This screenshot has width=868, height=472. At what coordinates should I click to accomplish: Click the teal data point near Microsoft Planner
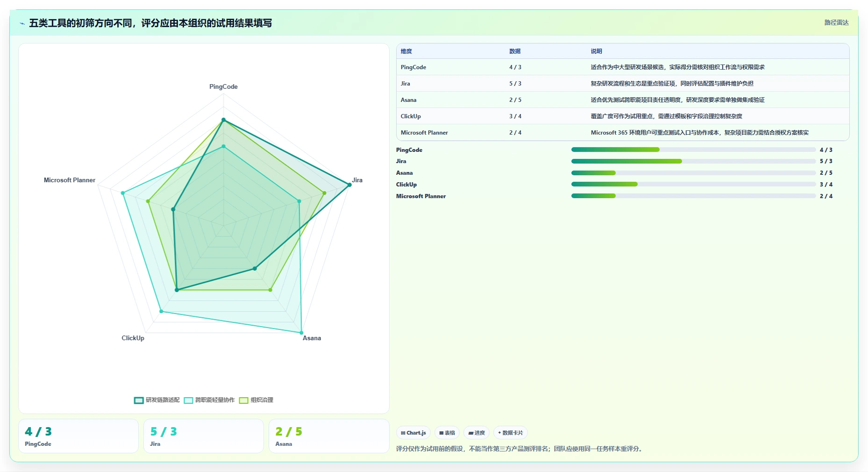123,193
